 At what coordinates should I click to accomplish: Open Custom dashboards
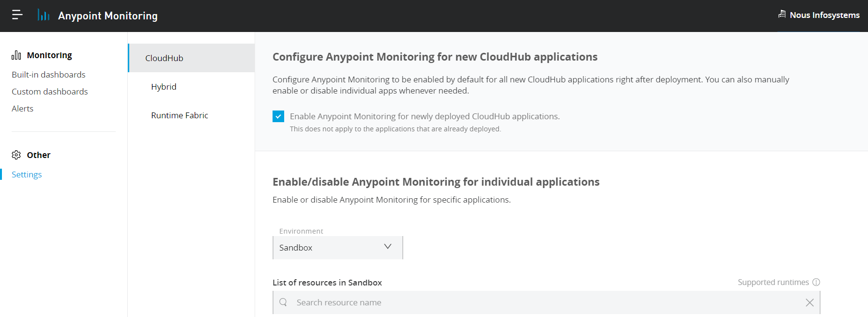coord(50,92)
